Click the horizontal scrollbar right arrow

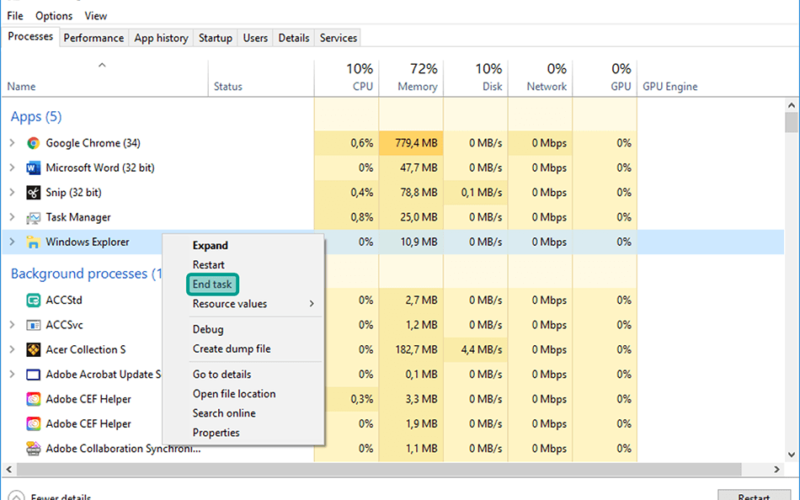[x=777, y=469]
